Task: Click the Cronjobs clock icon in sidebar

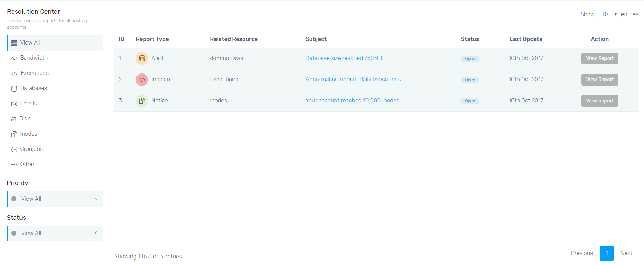Action: [x=14, y=149]
